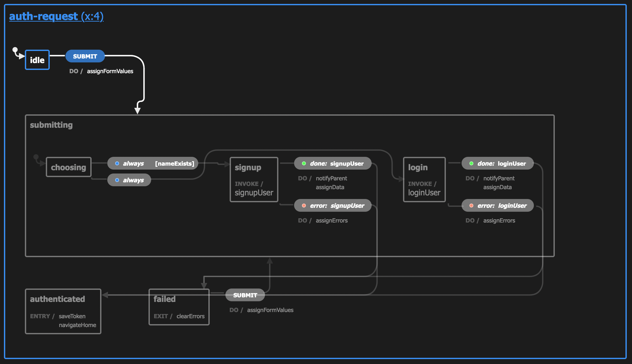Select the login state box

pos(424,180)
